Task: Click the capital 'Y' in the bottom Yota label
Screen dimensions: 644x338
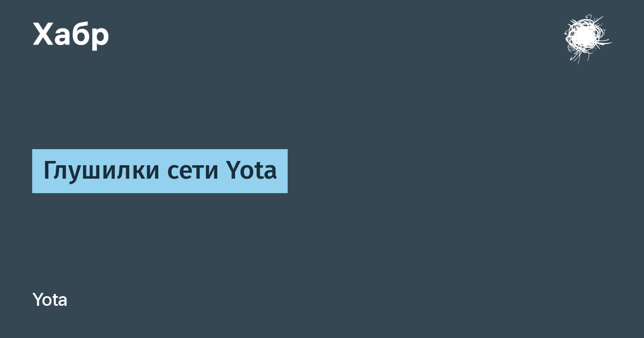Action: 37,300
